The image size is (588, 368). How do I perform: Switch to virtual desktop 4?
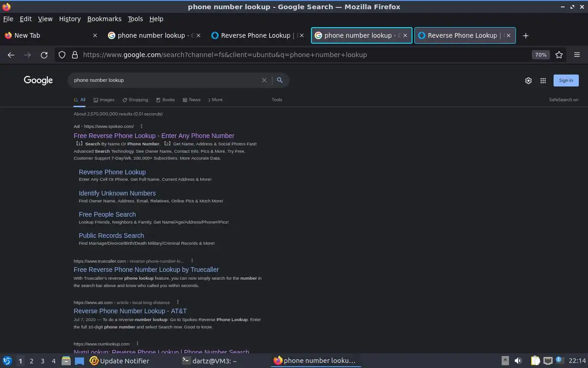(53, 361)
